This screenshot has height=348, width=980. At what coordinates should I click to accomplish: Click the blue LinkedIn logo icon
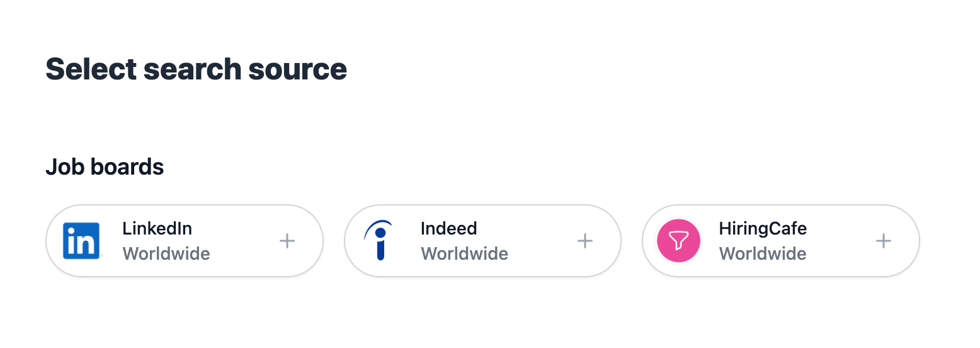coord(82,241)
